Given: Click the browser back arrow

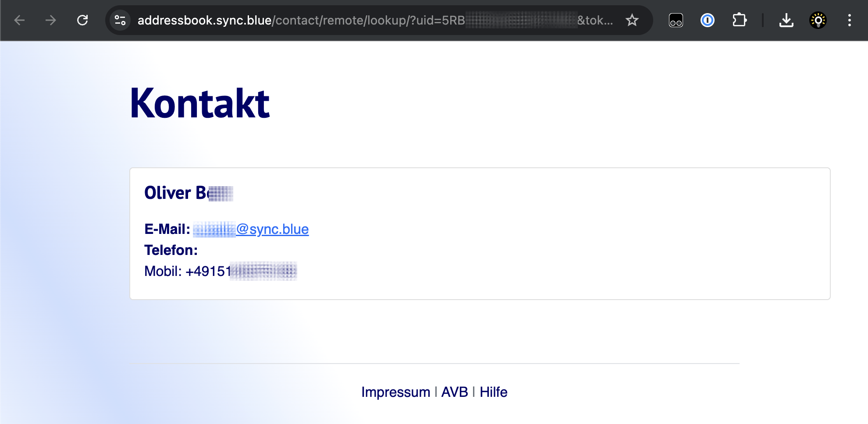Looking at the screenshot, I should click(19, 20).
